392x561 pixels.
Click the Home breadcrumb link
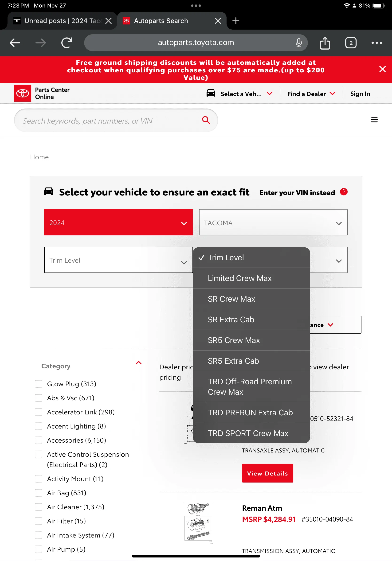[x=39, y=157]
